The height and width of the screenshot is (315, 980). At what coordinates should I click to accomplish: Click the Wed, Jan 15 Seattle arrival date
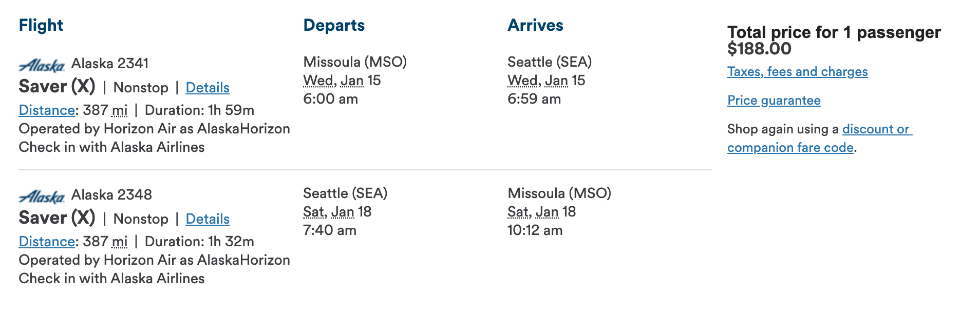(x=546, y=81)
